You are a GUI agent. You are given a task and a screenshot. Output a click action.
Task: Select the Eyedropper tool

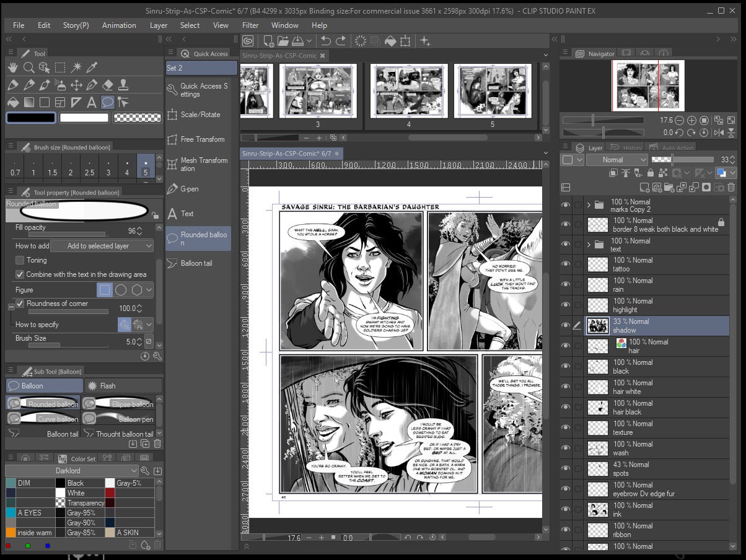coord(92,68)
